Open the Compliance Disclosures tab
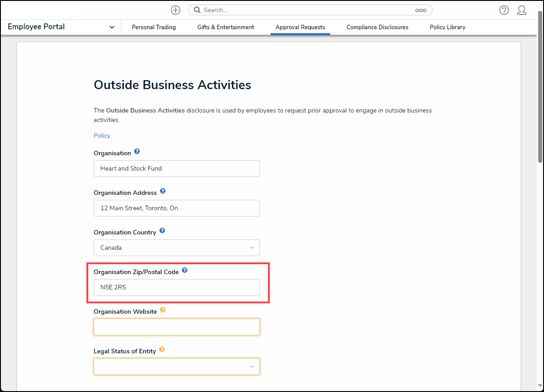Viewport: 544px width, 392px height. click(x=377, y=27)
